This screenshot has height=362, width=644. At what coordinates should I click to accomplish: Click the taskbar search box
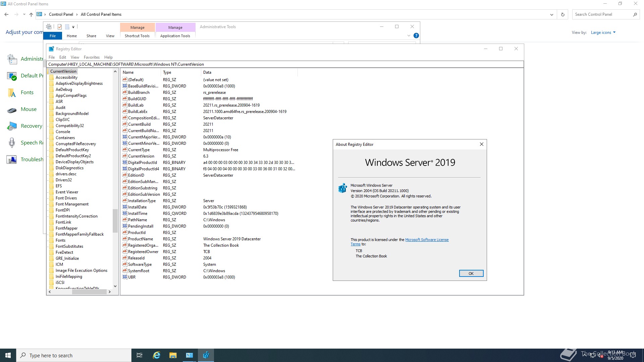coord(74,355)
